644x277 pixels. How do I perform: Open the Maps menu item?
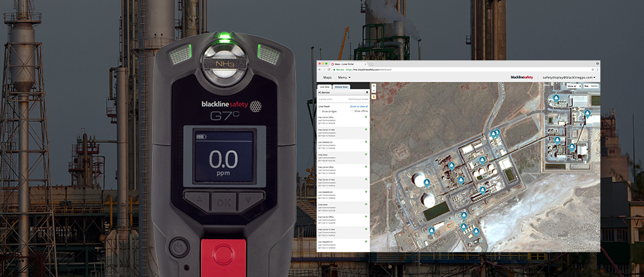[327, 78]
